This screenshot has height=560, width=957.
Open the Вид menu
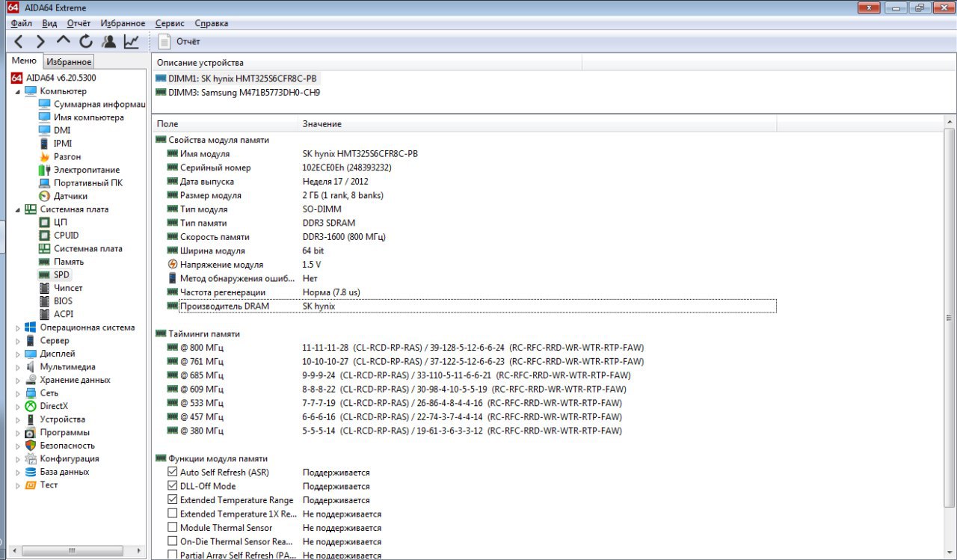49,23
